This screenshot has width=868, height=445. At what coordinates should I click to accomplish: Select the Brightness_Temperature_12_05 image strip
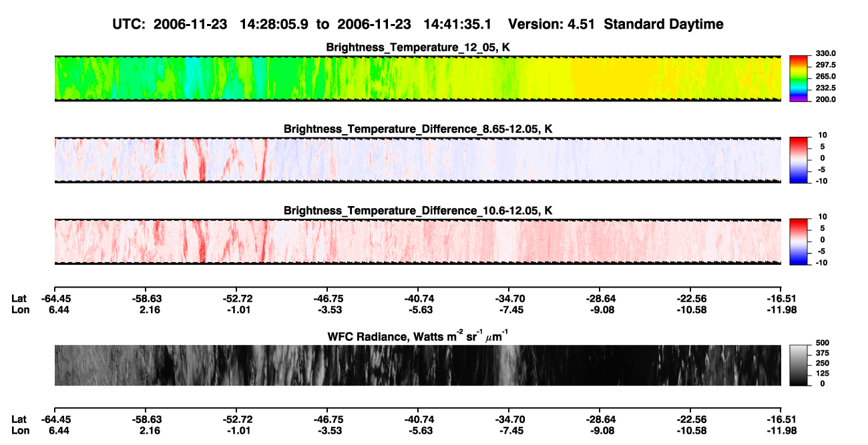pyautogui.click(x=417, y=79)
